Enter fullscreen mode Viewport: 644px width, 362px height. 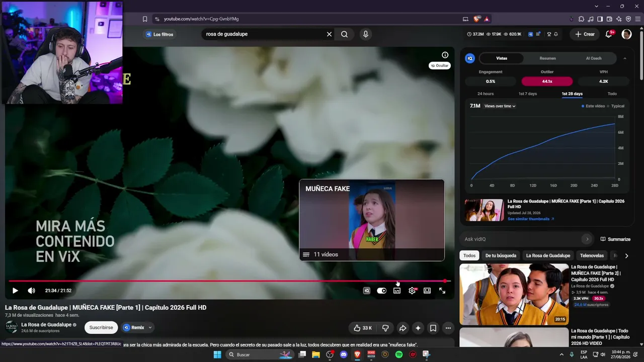(x=442, y=291)
